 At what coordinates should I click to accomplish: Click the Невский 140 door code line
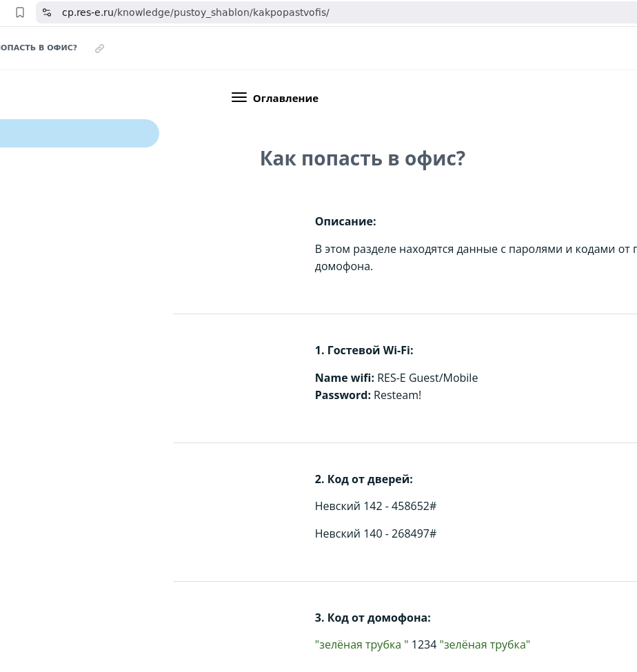(x=375, y=533)
